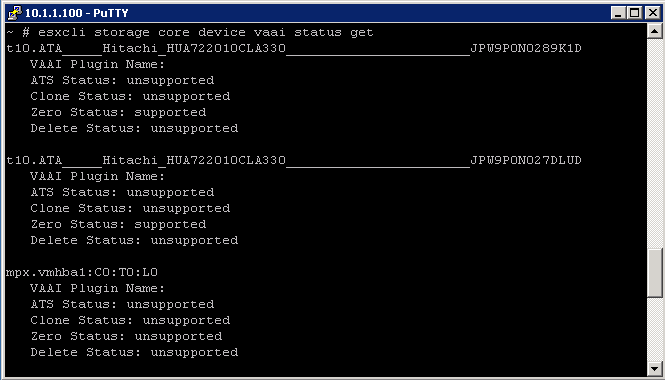Click the esxcli storage core device command line
Image resolution: width=665 pixels, height=380 pixels.
click(x=190, y=33)
